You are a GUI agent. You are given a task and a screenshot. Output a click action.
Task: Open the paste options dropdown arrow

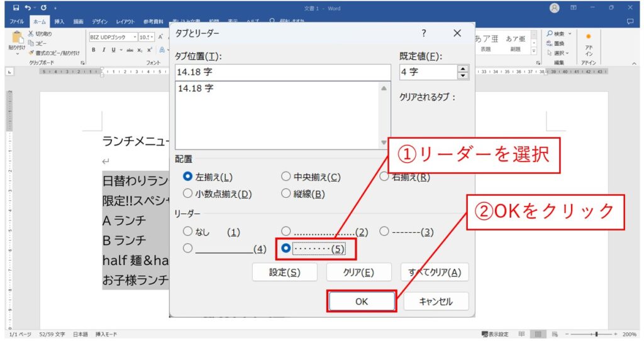point(17,54)
